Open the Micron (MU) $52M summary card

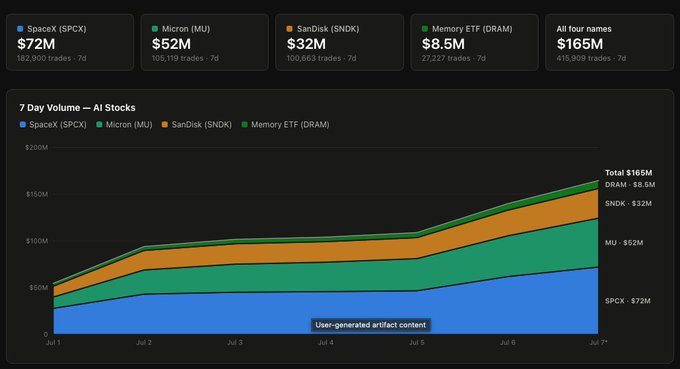(205, 42)
